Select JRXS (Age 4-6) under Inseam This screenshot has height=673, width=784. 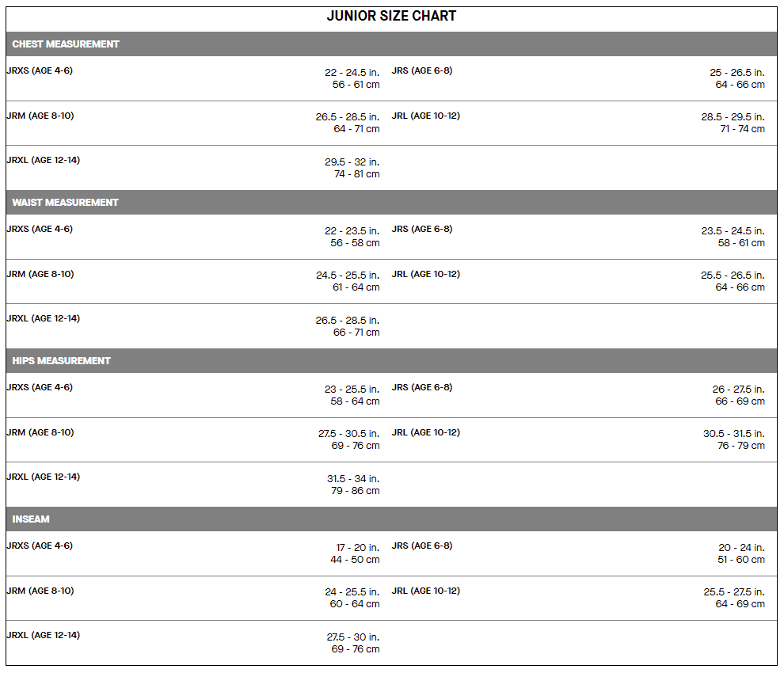[x=40, y=546]
